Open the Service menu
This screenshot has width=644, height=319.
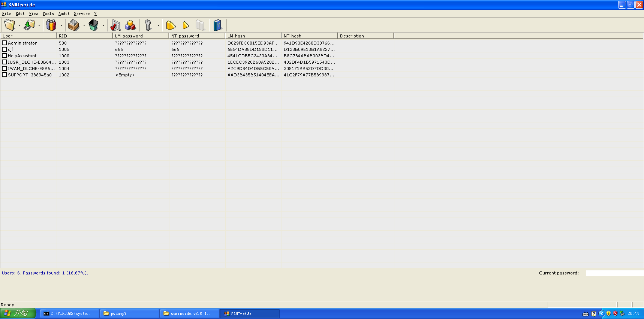[x=82, y=13]
